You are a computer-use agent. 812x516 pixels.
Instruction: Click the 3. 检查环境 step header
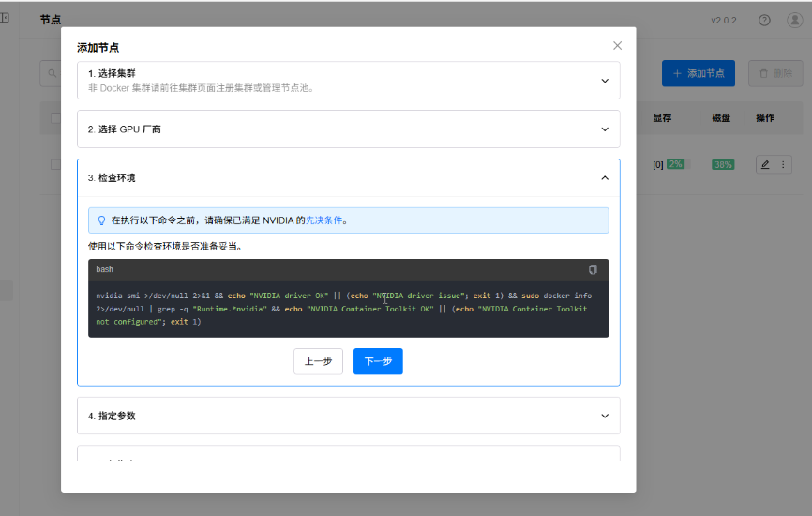(349, 177)
